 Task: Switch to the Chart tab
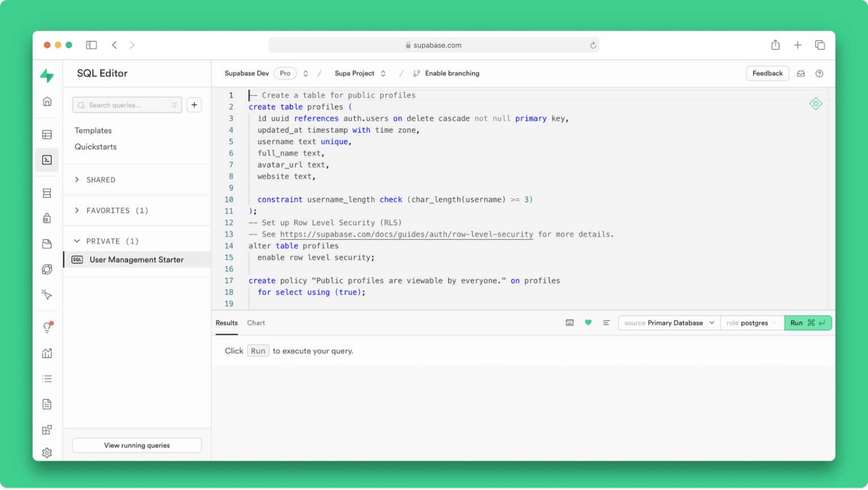256,323
